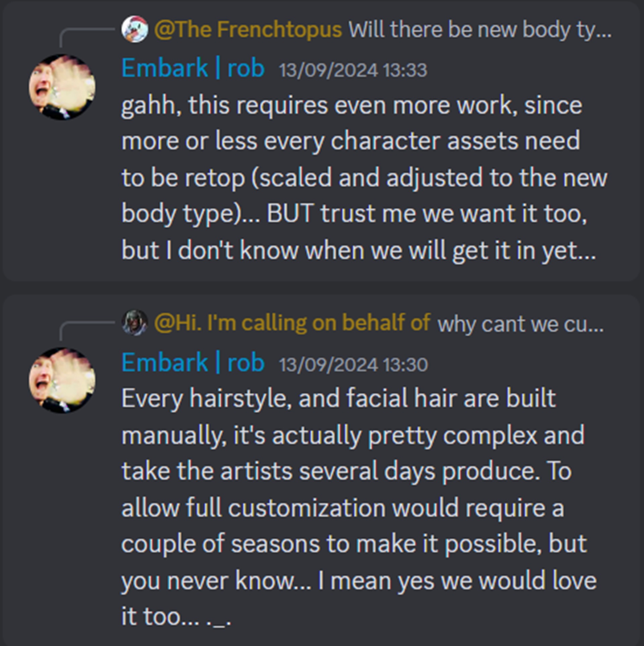Click the timestamp 13/09/2024 13:33
This screenshot has height=646, width=644.
353,70
